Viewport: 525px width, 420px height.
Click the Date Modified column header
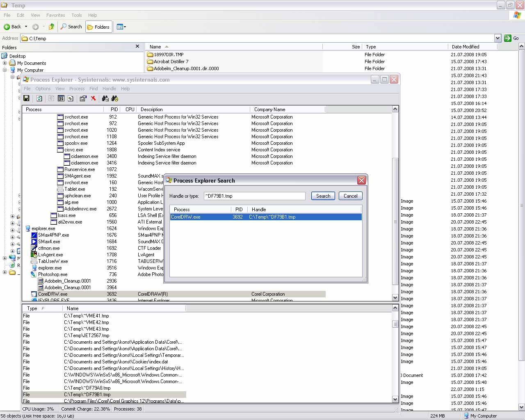tap(472, 47)
